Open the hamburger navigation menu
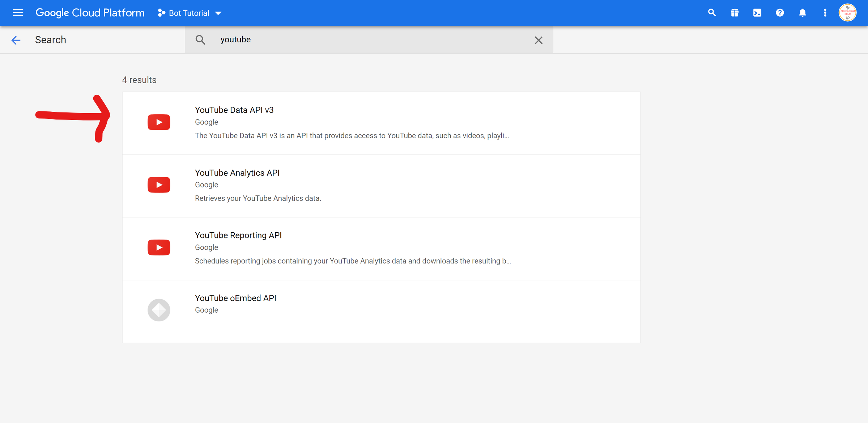This screenshot has width=868, height=423. point(18,13)
